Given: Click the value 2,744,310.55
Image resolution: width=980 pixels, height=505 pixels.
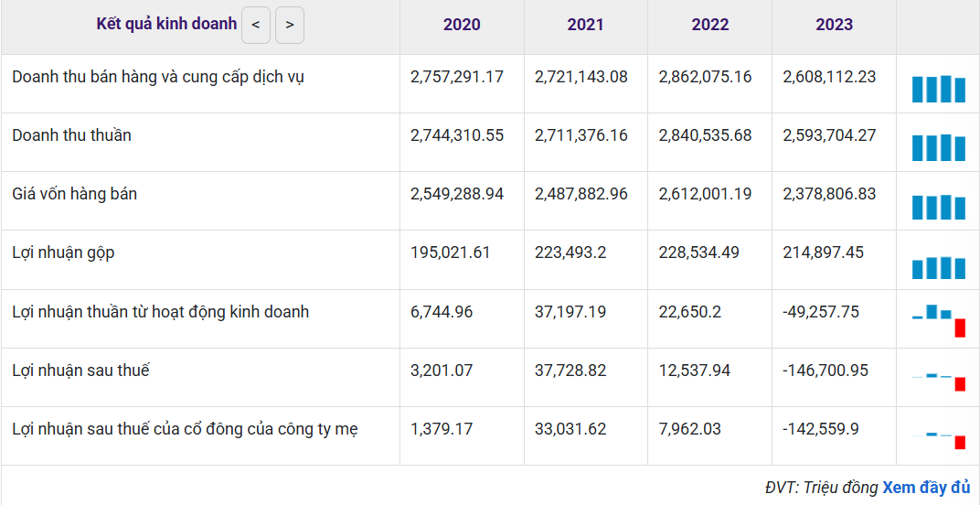Looking at the screenshot, I should pyautogui.click(x=457, y=135).
